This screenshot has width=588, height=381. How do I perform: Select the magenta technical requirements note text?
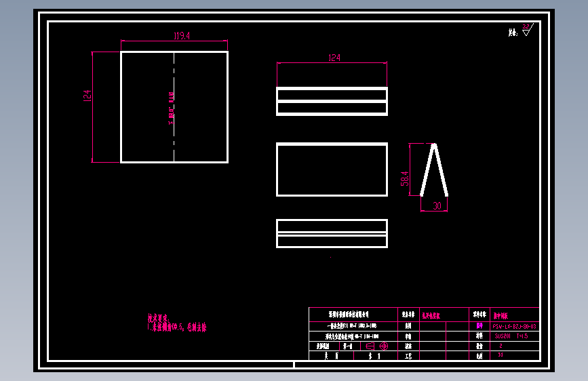[x=177, y=323]
